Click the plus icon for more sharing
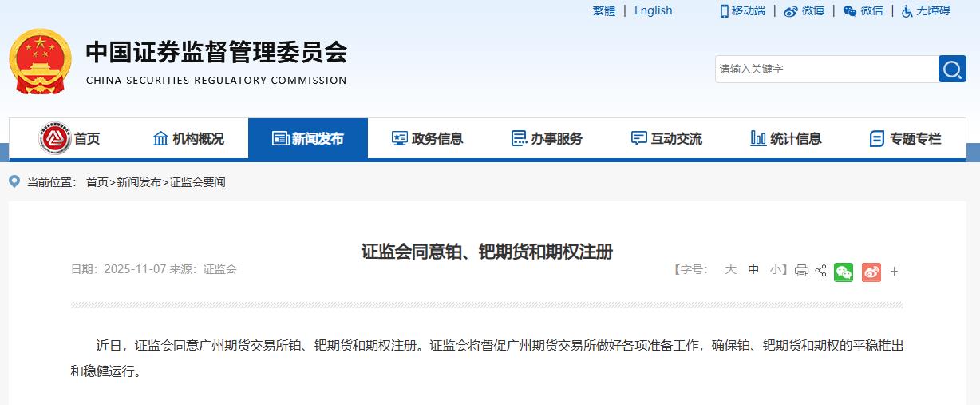Viewport: 980px width, 405px height. coord(894,272)
